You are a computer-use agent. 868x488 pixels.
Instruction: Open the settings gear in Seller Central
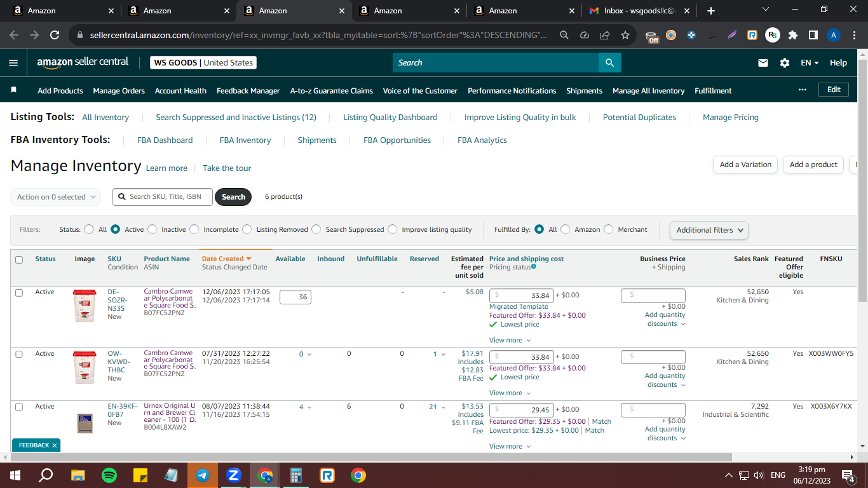pyautogui.click(x=785, y=63)
